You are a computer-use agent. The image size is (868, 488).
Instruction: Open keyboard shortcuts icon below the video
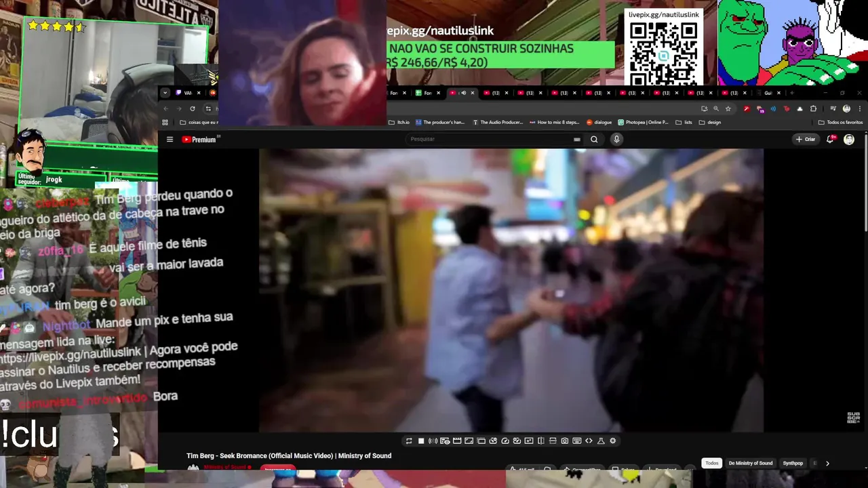coord(576,441)
